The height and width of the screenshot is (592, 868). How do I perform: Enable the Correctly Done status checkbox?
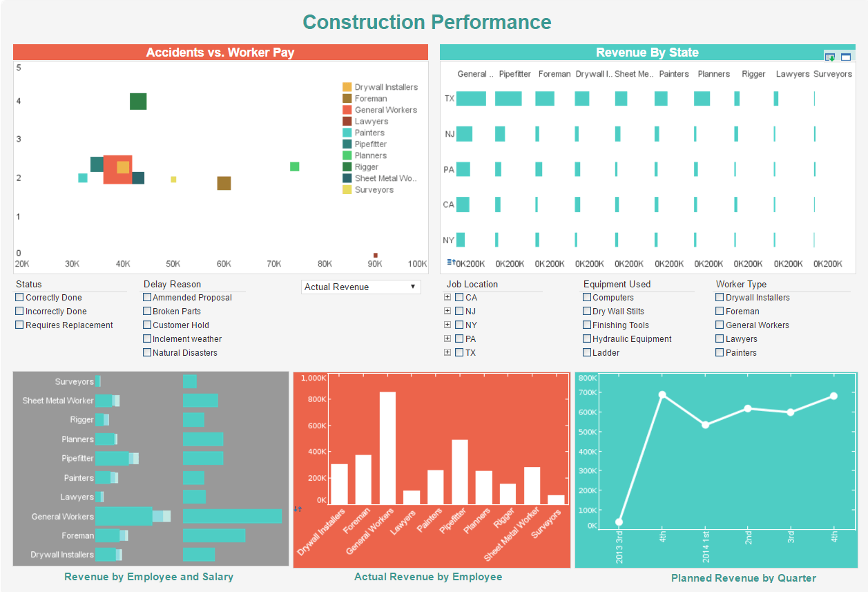19,297
